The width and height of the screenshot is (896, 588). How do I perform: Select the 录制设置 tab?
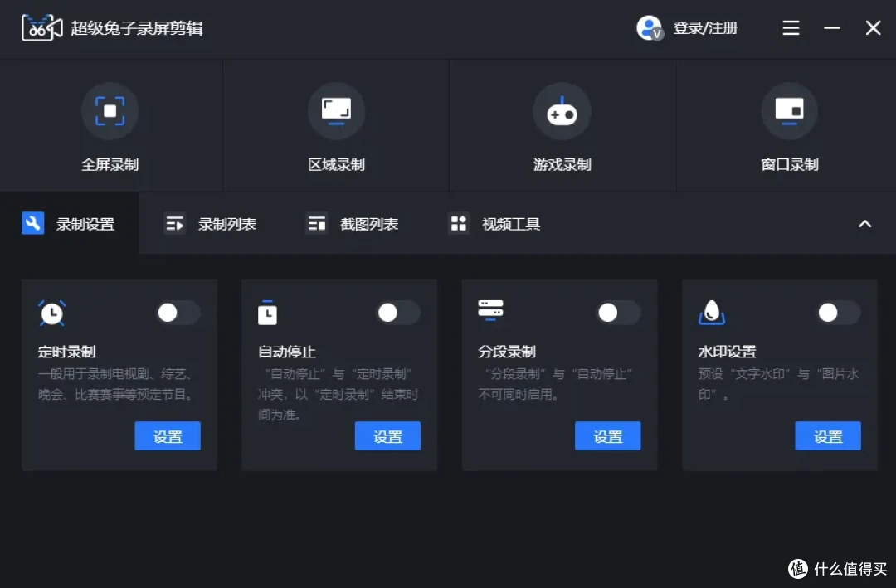tap(69, 223)
